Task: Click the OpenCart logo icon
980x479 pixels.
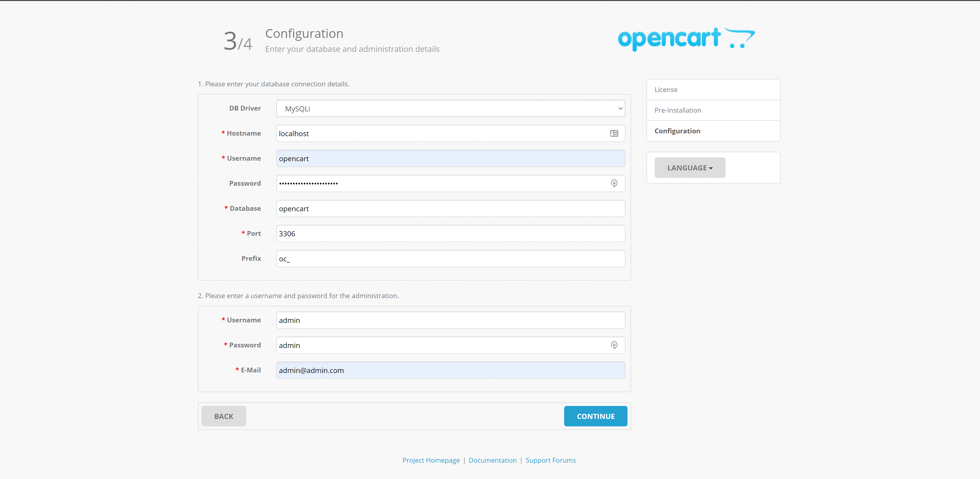Action: [x=686, y=40]
